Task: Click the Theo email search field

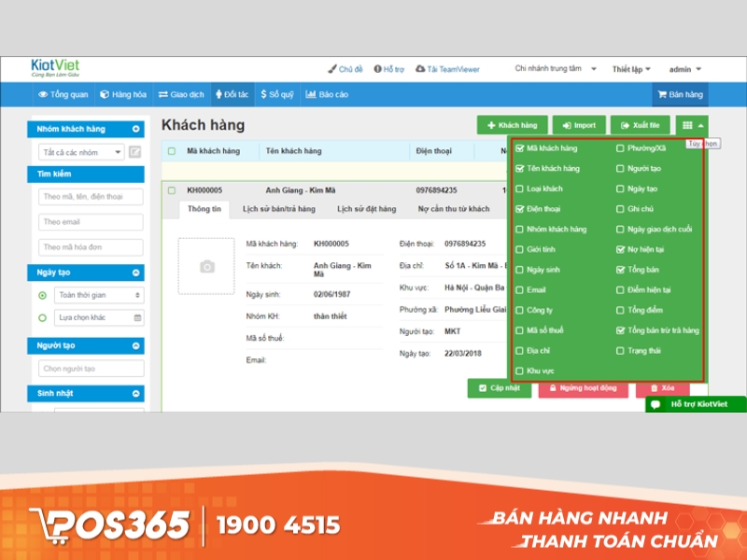Action: tap(92, 221)
